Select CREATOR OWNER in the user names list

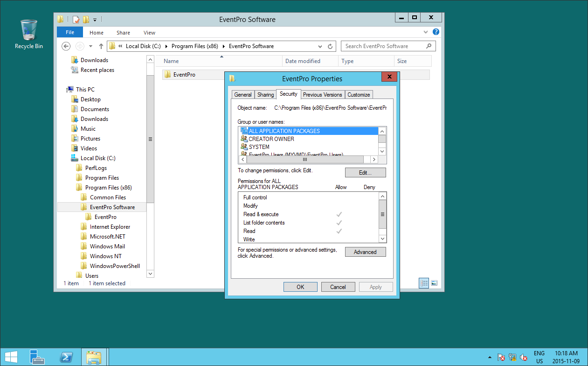click(271, 139)
